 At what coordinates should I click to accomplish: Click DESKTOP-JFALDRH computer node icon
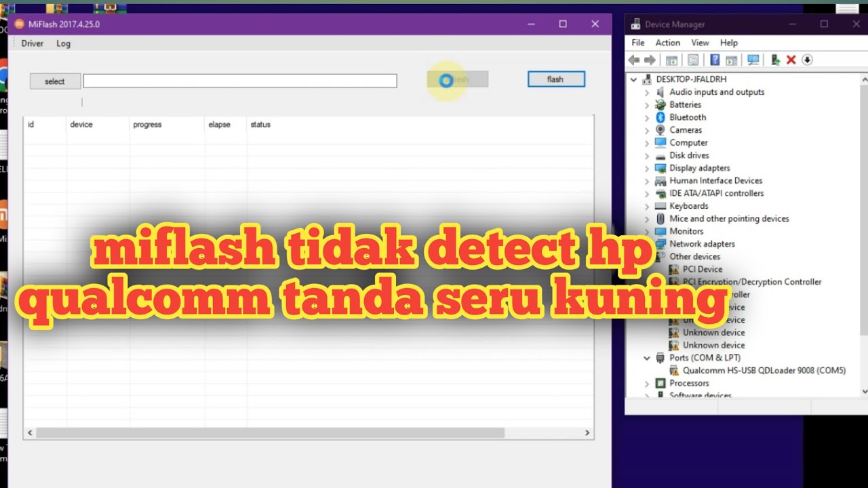647,79
